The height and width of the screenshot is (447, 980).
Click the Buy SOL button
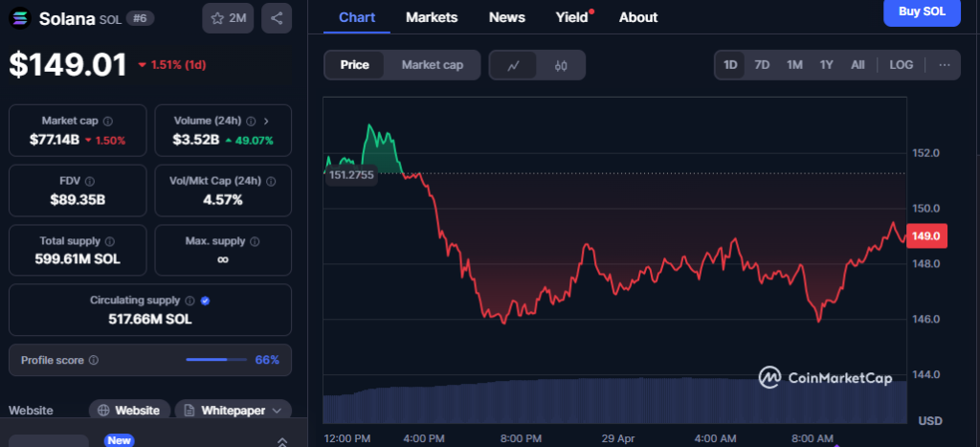coord(922,11)
